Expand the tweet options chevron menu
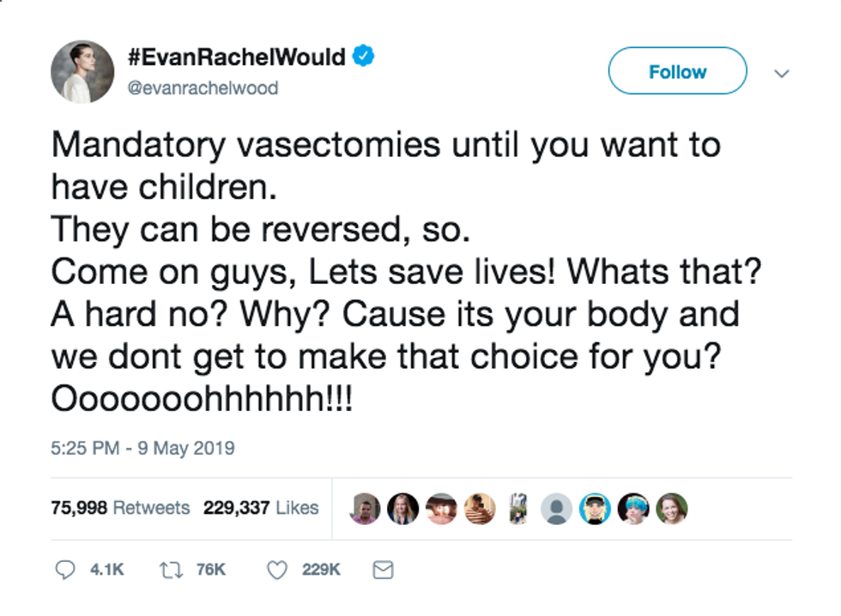 (781, 74)
